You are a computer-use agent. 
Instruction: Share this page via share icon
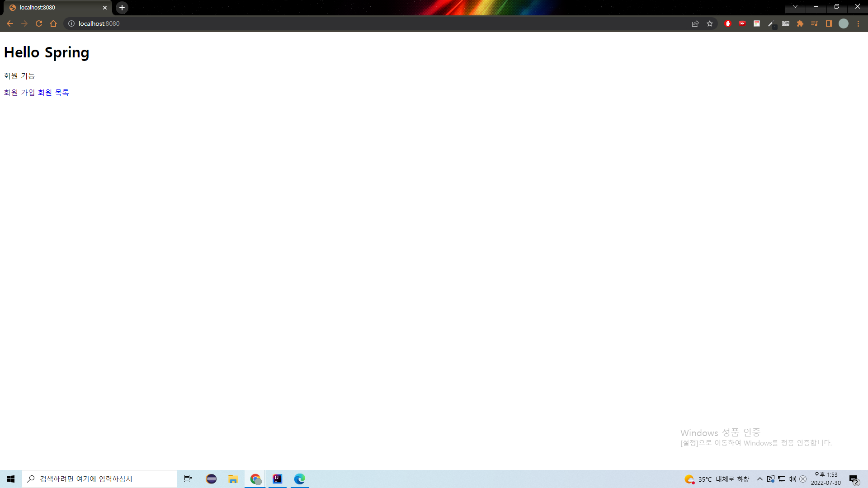695,23
